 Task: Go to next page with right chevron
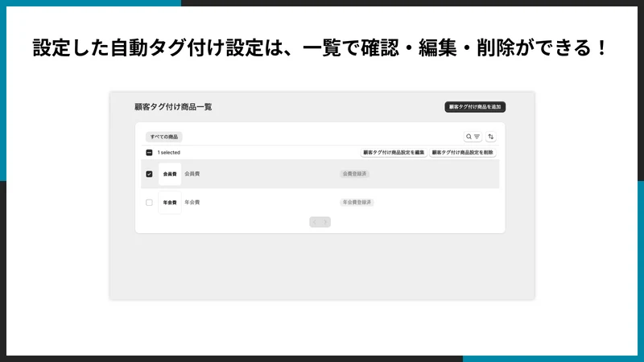pyautogui.click(x=325, y=222)
